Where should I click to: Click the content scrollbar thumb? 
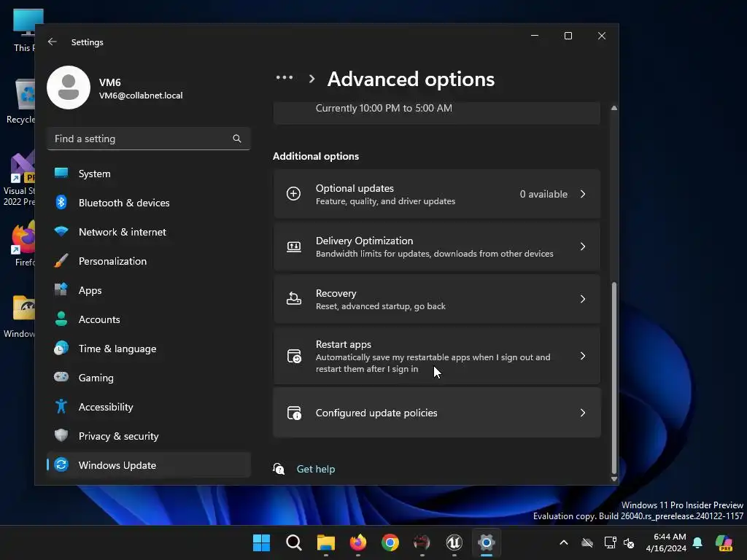[x=614, y=378]
